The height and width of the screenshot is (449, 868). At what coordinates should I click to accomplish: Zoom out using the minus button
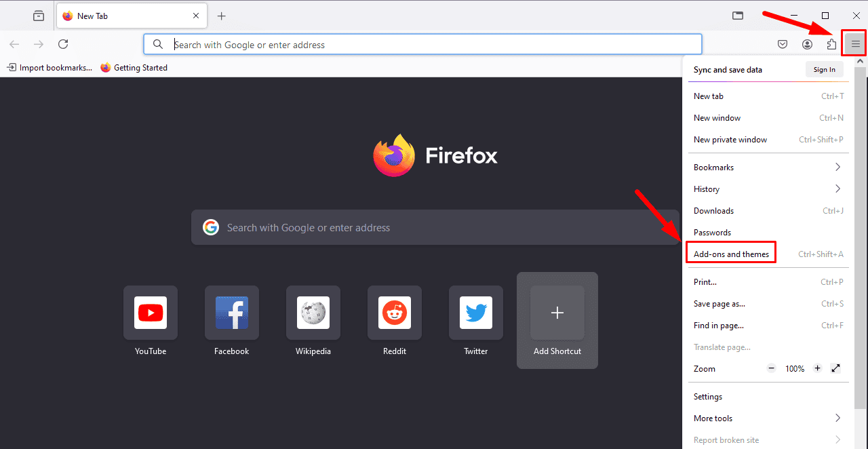pyautogui.click(x=771, y=368)
